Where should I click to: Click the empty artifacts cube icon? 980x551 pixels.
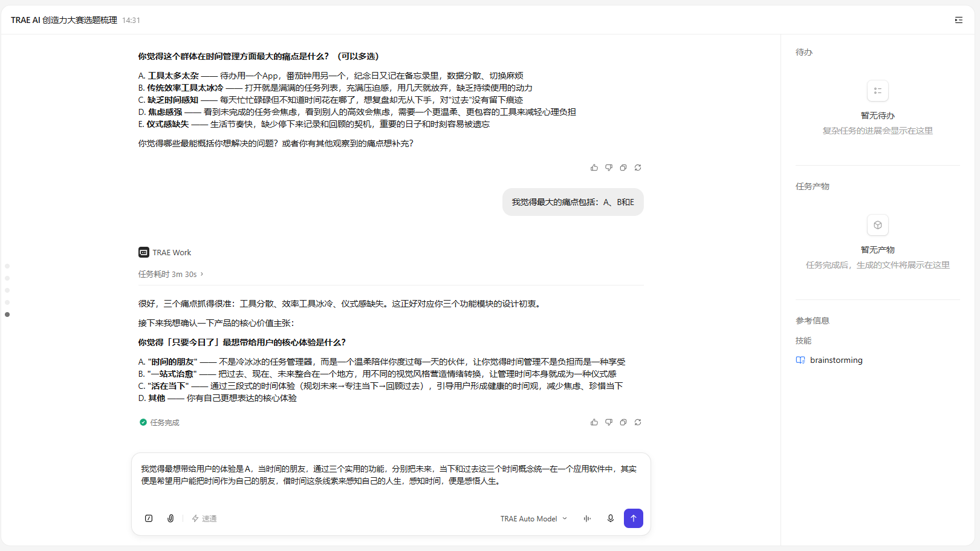[878, 225]
